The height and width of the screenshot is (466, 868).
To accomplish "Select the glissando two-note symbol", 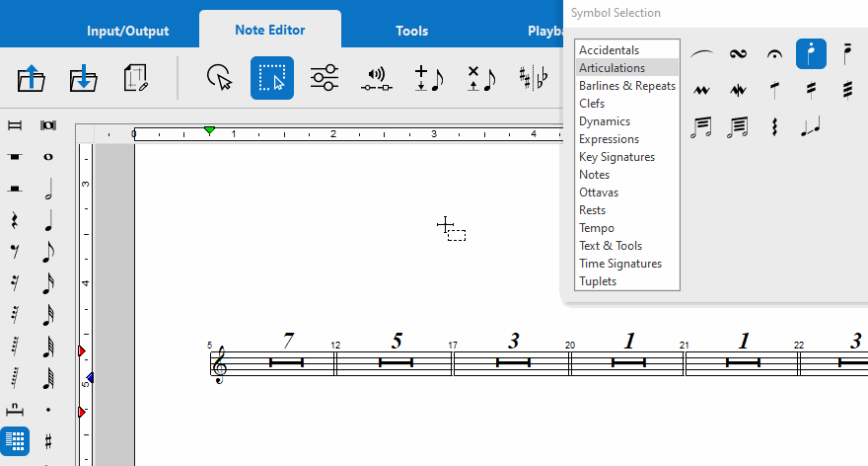I will [x=811, y=126].
